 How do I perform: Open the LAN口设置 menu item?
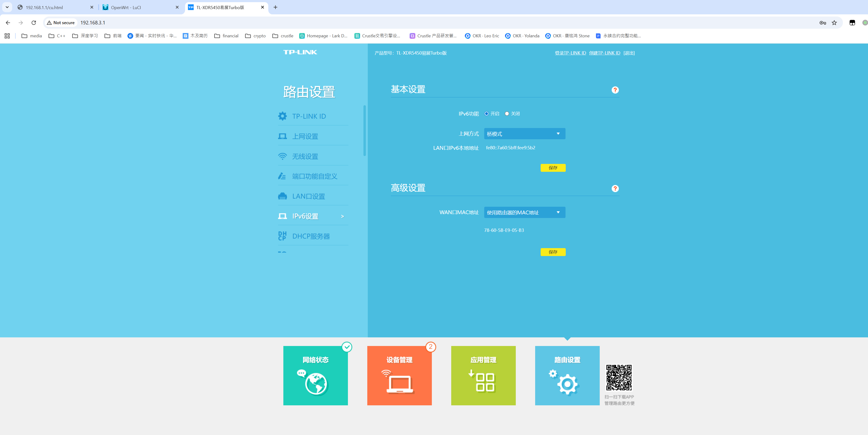tap(308, 196)
